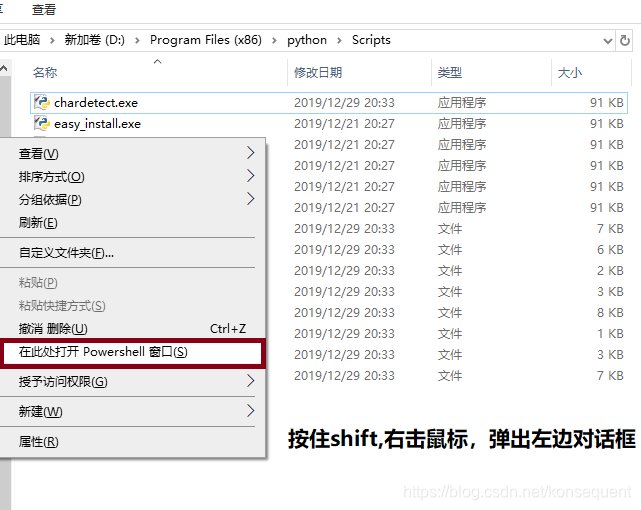Click the 6 KB file size cell
The image size is (641, 510).
[x=610, y=249]
